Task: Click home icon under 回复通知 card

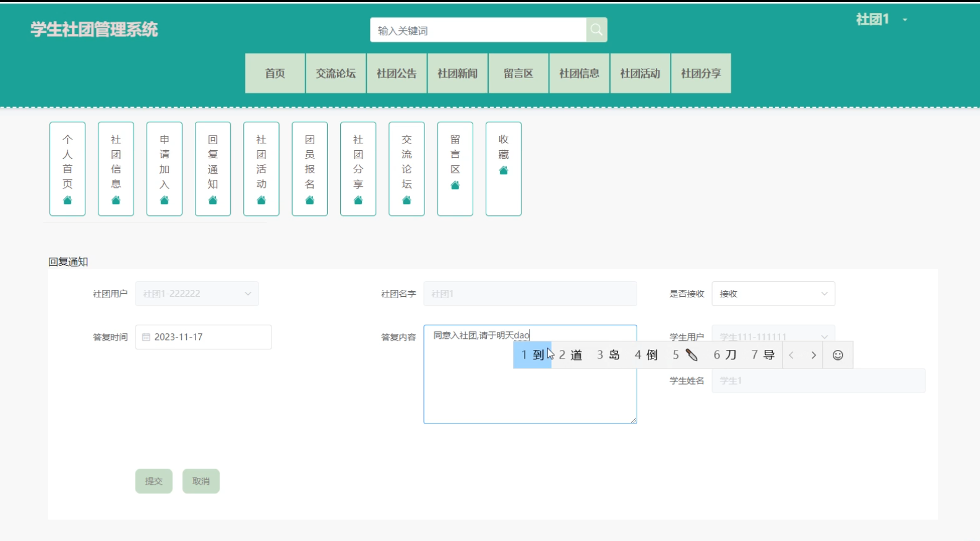Action: point(213,200)
